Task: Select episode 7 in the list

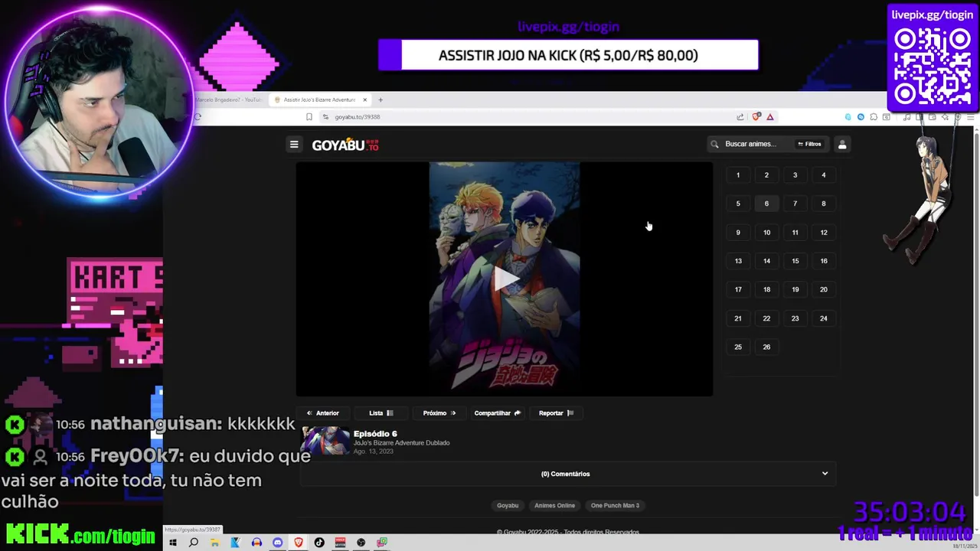Action: point(795,204)
